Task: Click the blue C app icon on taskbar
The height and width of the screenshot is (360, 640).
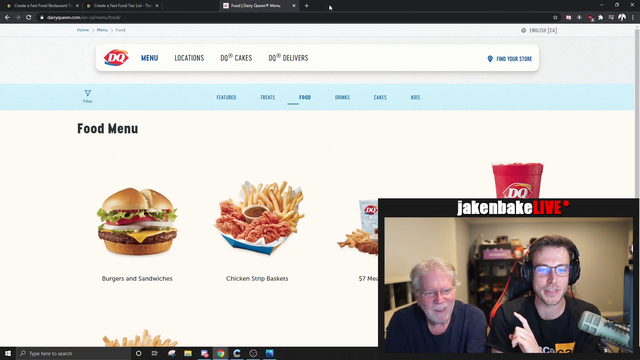Action: 237,353
